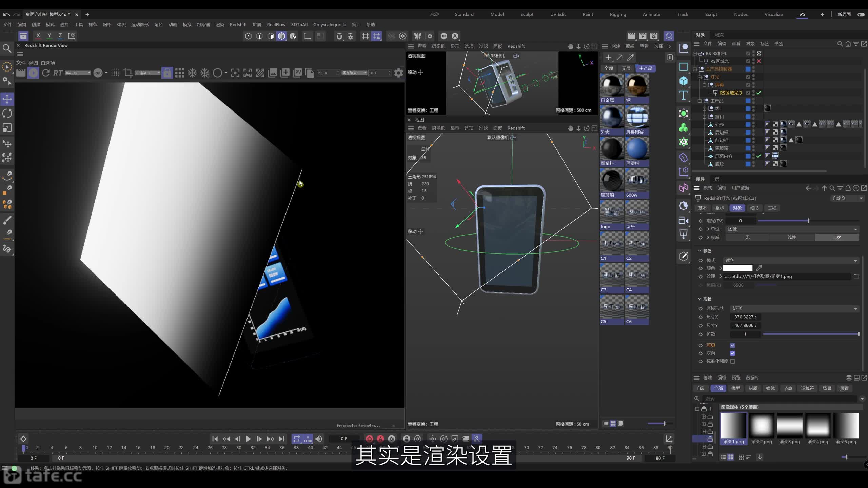
Task: Click the record keyframe button
Action: (x=369, y=439)
